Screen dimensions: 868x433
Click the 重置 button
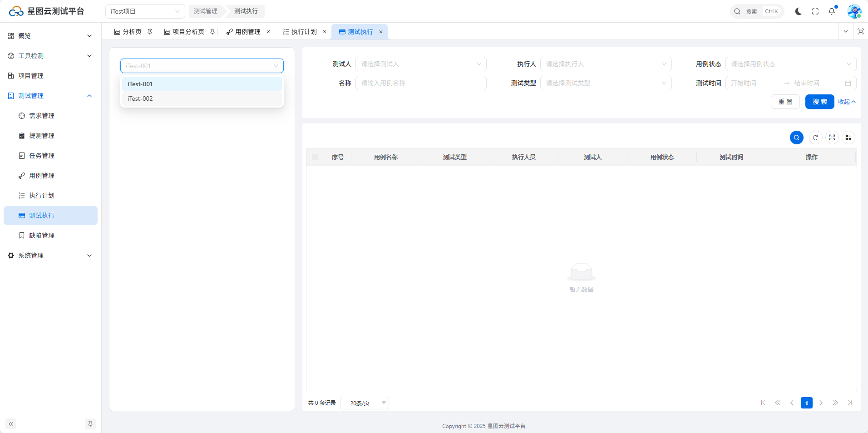click(x=785, y=102)
